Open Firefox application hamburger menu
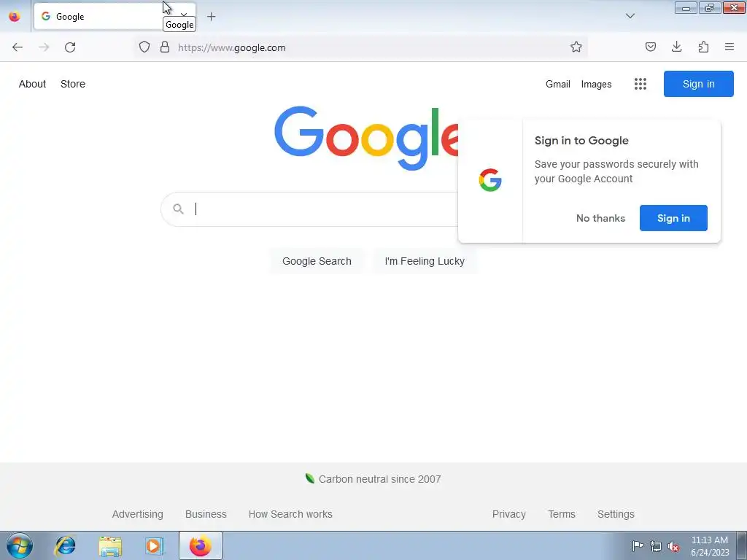This screenshot has height=560, width=747. click(729, 47)
